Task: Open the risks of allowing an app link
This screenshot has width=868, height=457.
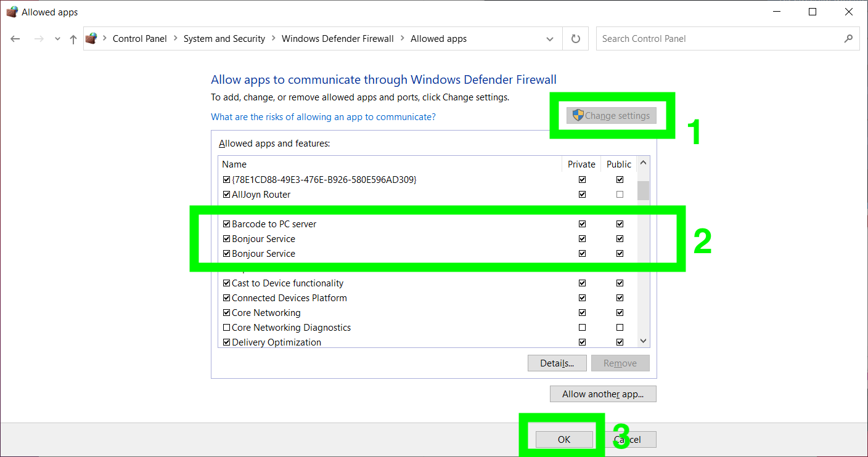Action: point(323,116)
